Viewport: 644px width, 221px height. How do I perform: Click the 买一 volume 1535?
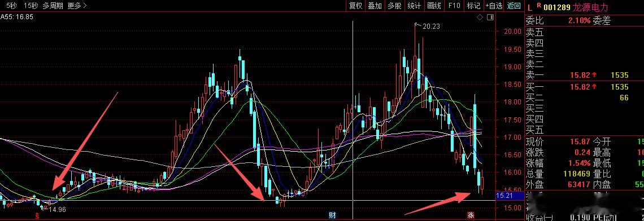coord(620,87)
